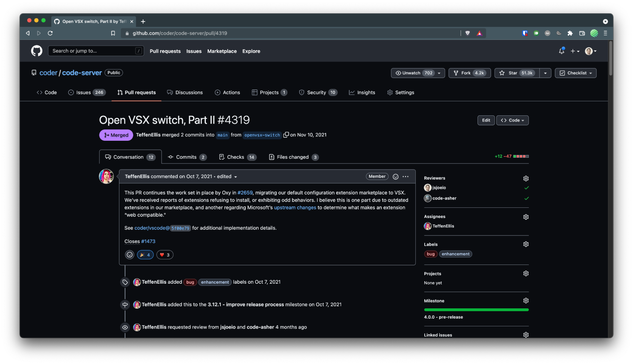This screenshot has height=364, width=633.
Task: Open the browser hamburger menu icon
Action: tap(605, 33)
